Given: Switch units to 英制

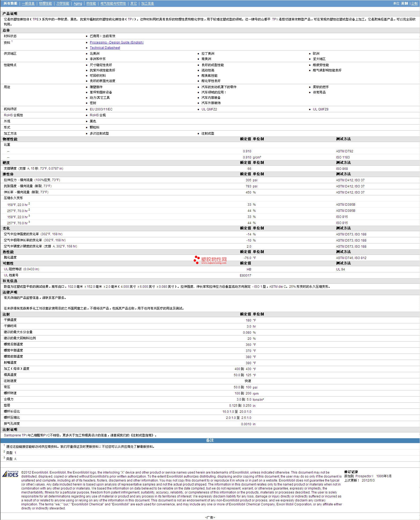Looking at the screenshot, I should [x=404, y=3].
